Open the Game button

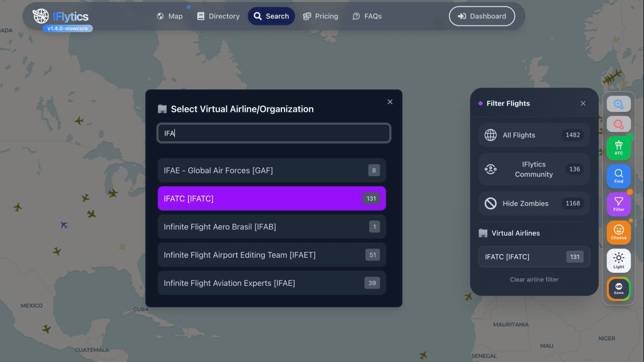point(619,289)
